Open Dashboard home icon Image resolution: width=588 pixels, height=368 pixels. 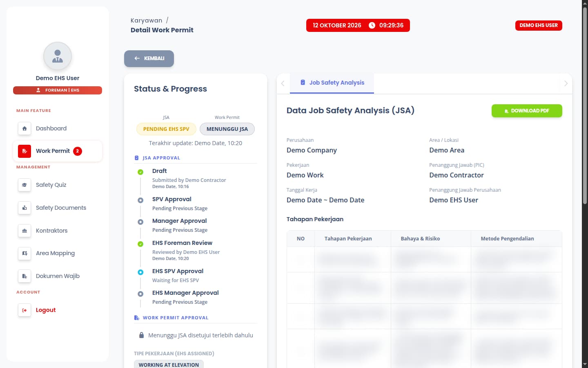[x=24, y=128]
